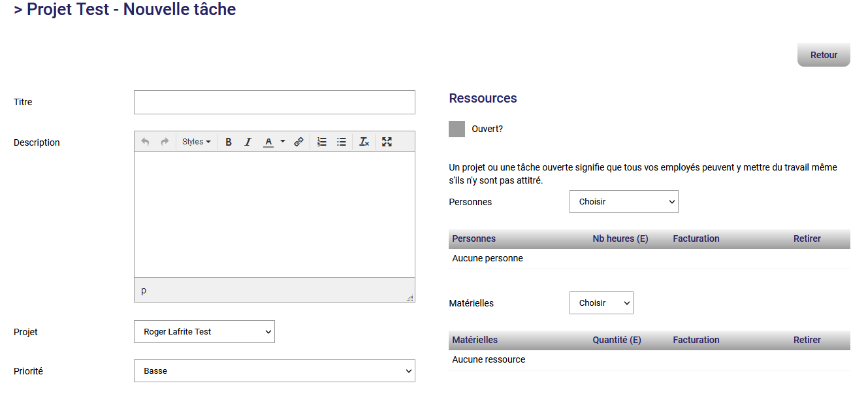This screenshot has height=394, width=868.
Task: Toggle italic text formatting
Action: pyautogui.click(x=248, y=142)
